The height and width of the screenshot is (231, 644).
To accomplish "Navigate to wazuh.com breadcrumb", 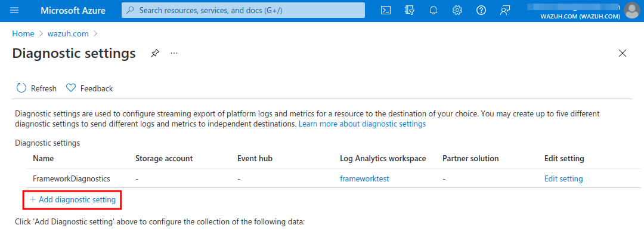I will point(68,33).
